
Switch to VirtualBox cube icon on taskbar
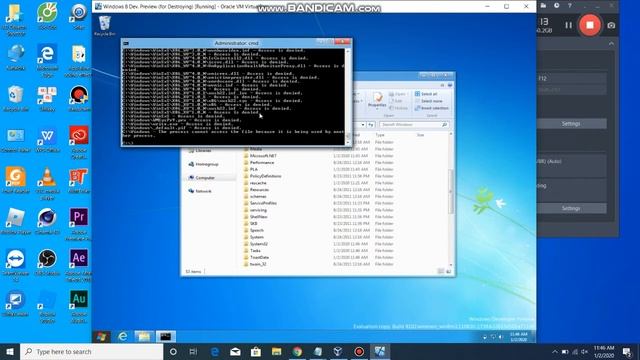tap(338, 351)
